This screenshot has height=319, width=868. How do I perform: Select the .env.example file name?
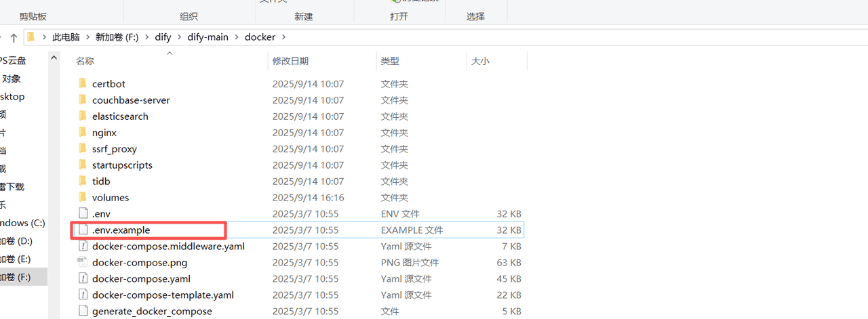click(121, 230)
